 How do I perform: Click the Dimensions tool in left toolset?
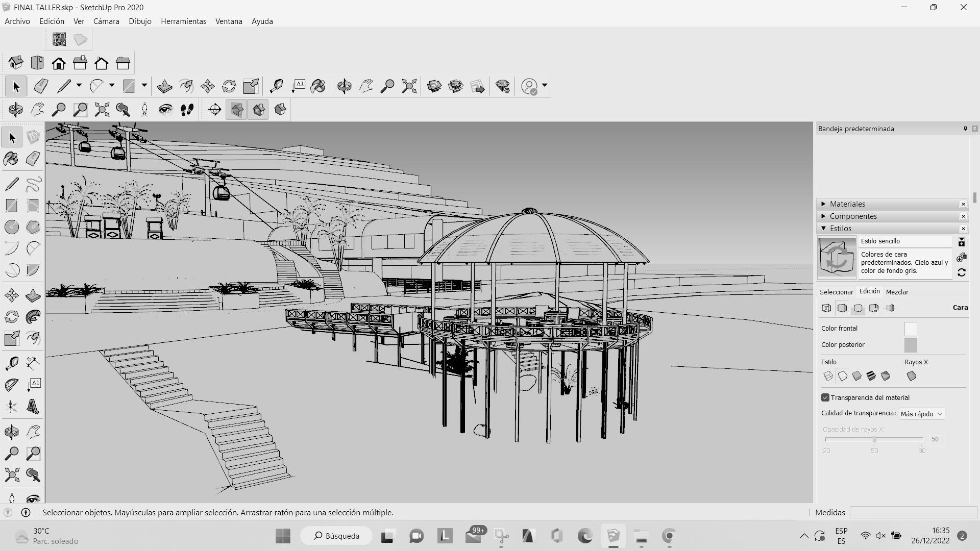tap(33, 363)
